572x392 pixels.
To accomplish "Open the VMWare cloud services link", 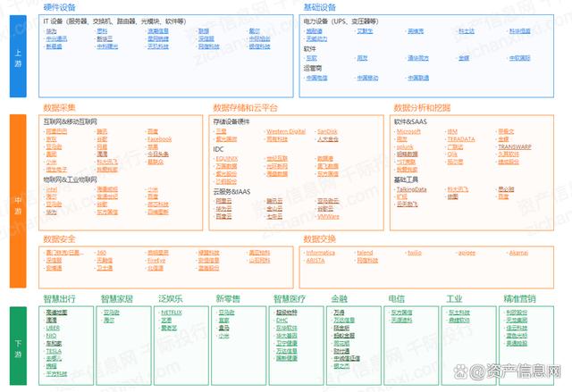I will tap(328, 216).
